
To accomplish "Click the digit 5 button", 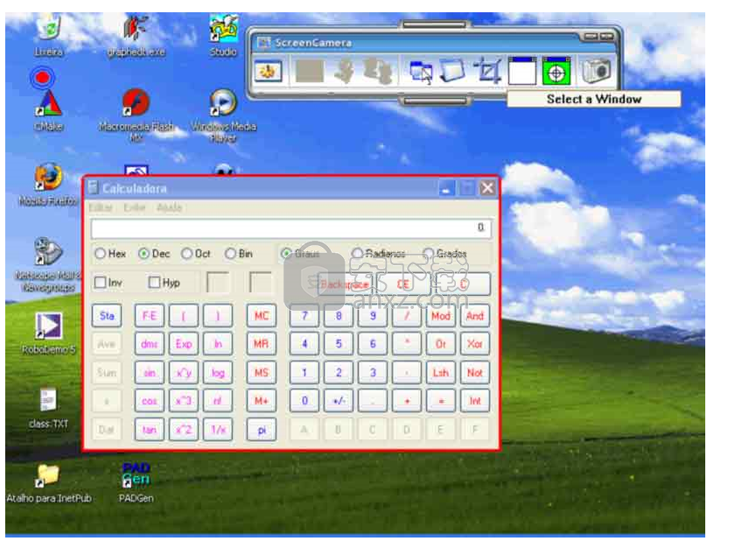I will click(339, 344).
